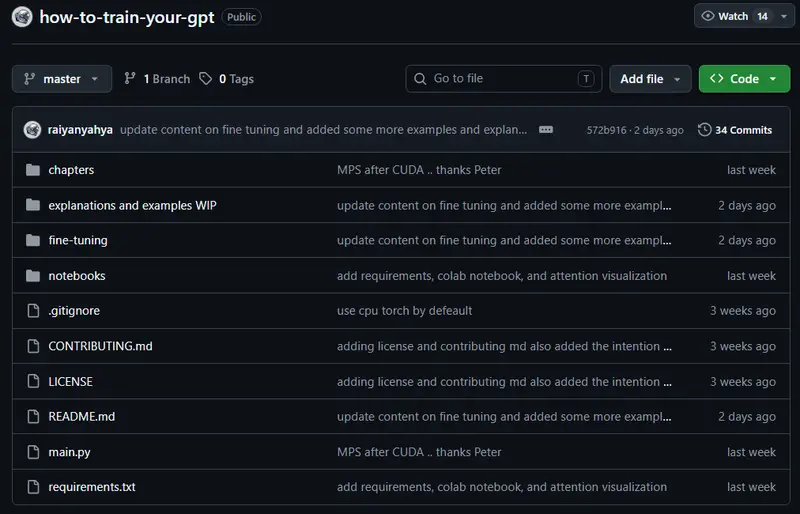Click the explanations and examples WIP folder icon
Viewport: 800px width, 514px height.
[x=33, y=205]
